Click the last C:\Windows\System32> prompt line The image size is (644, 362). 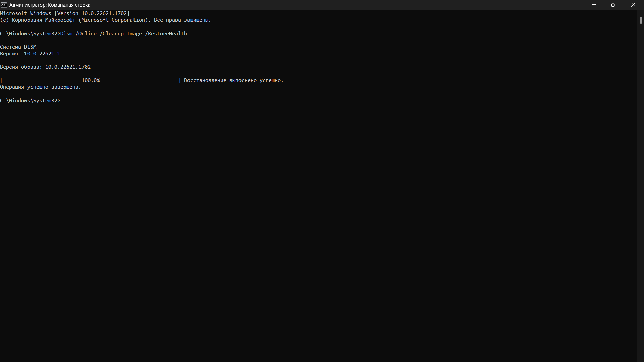pyautogui.click(x=30, y=101)
